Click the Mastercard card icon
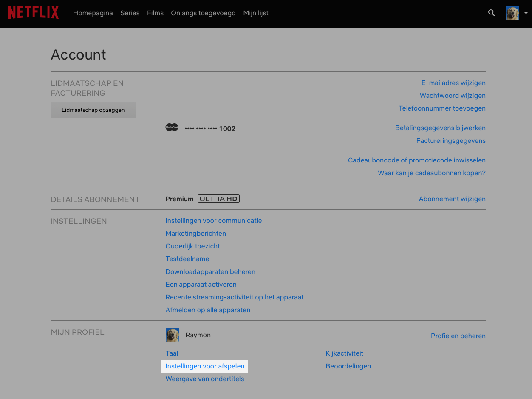The width and height of the screenshot is (532, 399). click(172, 128)
